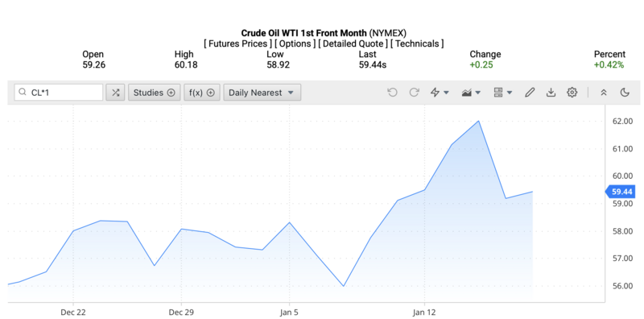The image size is (644, 319).
Task: Open the lightning bolt events dropdown
Action: 440,93
